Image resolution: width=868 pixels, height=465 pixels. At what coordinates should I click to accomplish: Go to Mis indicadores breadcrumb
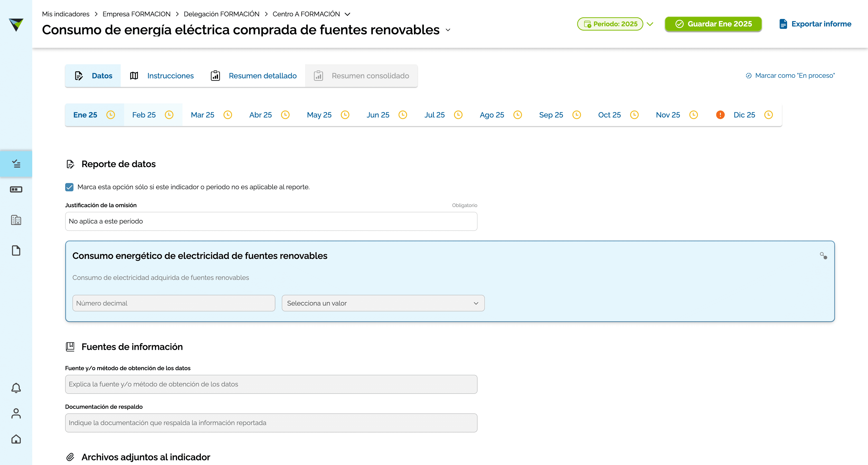66,14
